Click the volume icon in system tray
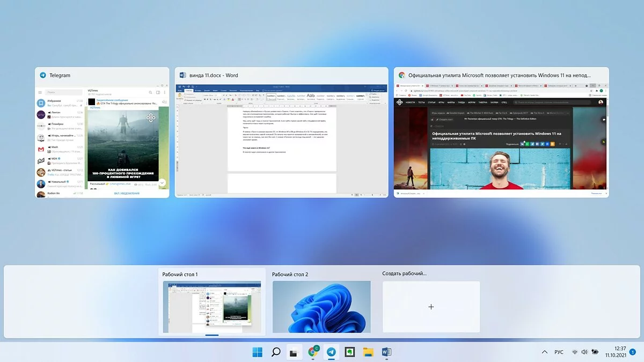 (584, 352)
